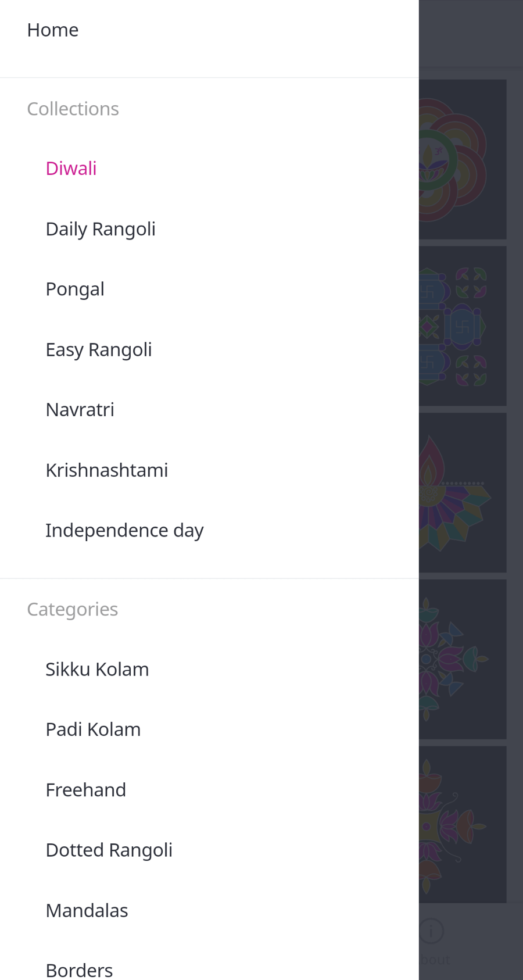Open the swastik pattern rangoli thumbnail

coord(462,326)
